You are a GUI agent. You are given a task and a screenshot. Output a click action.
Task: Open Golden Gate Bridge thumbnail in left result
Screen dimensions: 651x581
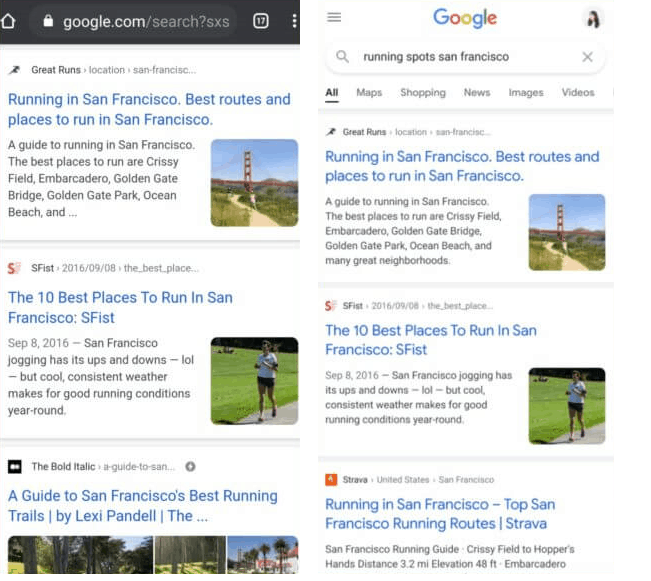254,183
